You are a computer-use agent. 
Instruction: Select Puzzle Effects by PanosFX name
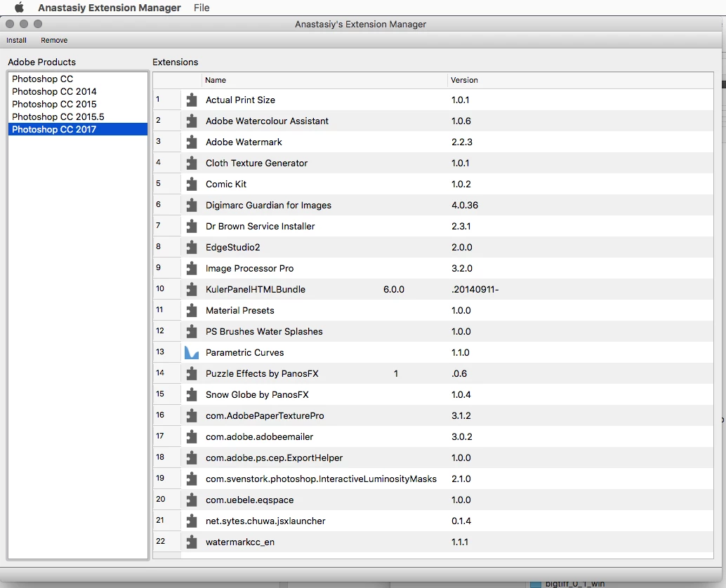coord(262,374)
